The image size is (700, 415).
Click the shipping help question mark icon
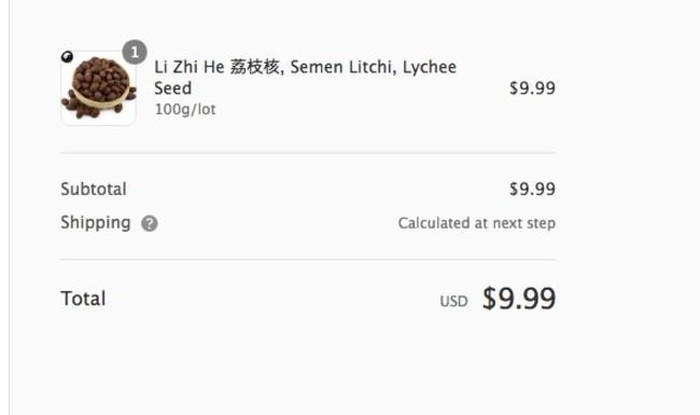coord(150,223)
